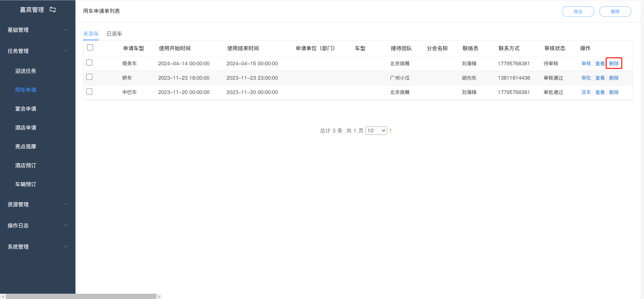Click the 审核状态 column header

(555, 48)
